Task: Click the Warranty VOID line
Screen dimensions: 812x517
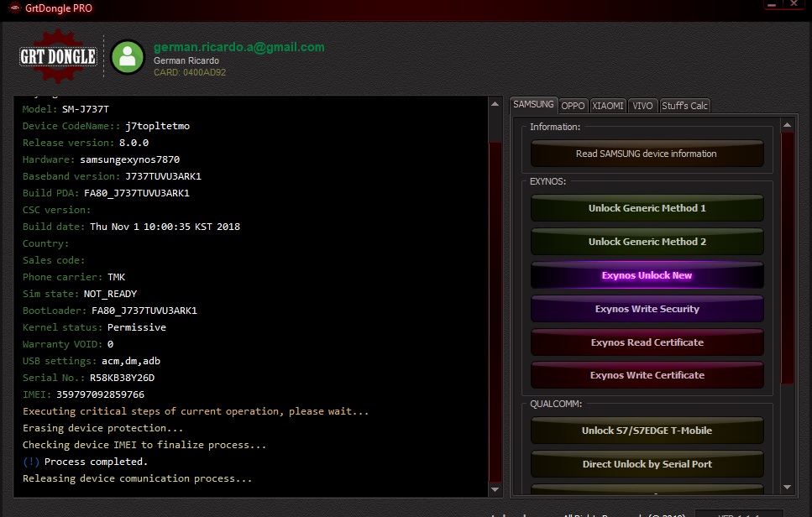Action: 68,344
